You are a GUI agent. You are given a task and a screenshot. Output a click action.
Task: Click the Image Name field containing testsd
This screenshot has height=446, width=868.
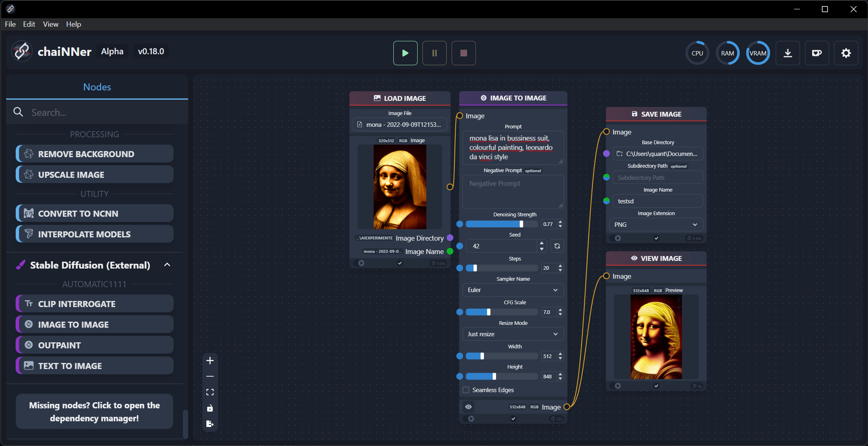[x=658, y=201]
